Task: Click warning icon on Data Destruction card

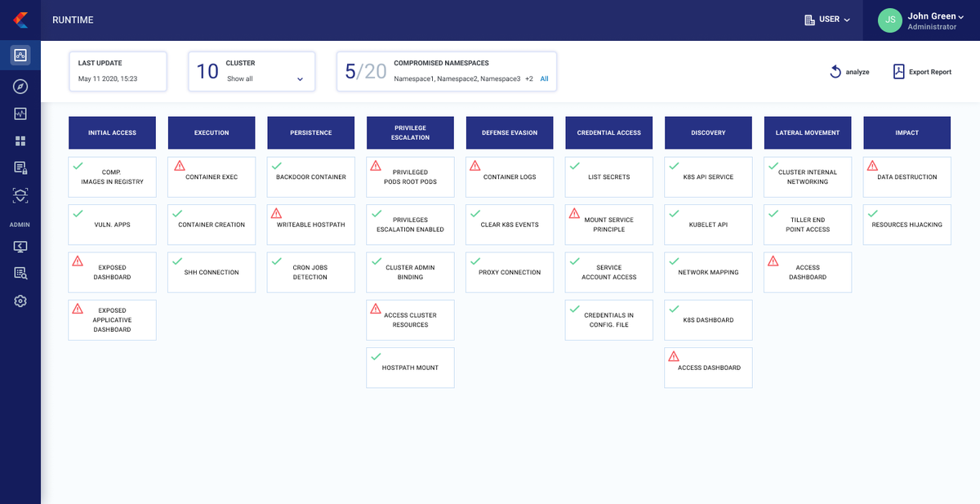Action: (872, 166)
